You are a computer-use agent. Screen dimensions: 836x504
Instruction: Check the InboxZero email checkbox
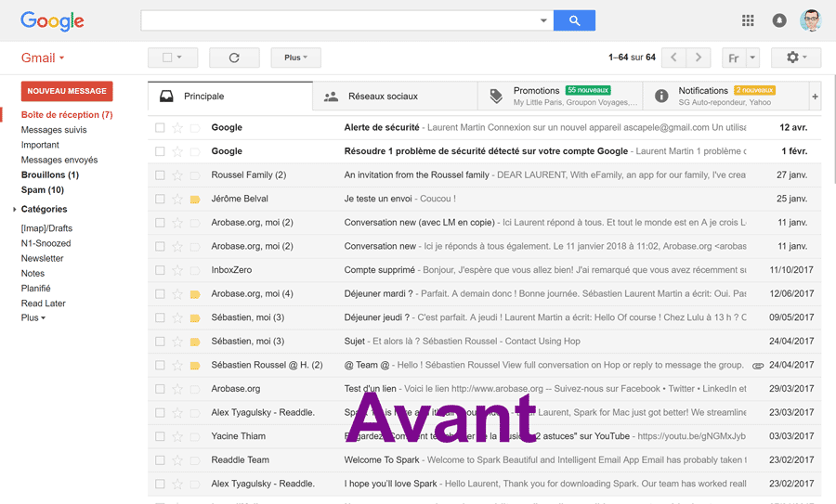(x=160, y=270)
